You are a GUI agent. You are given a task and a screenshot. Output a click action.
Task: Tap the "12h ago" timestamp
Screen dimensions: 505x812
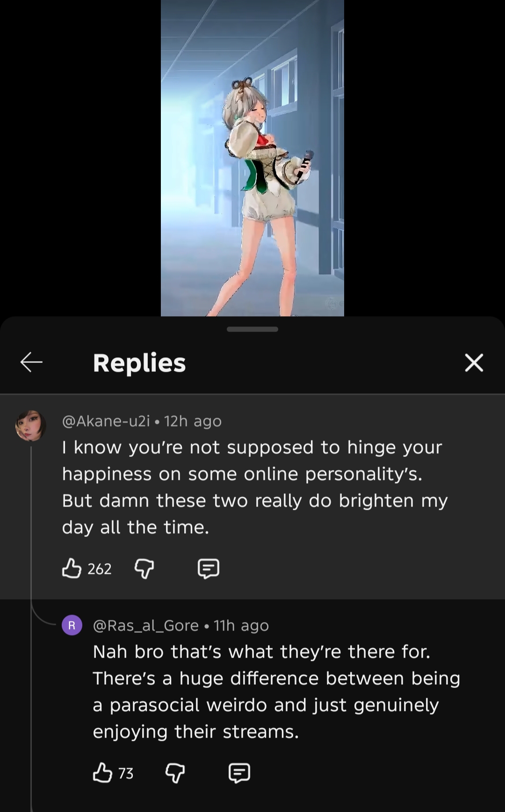pyautogui.click(x=193, y=421)
